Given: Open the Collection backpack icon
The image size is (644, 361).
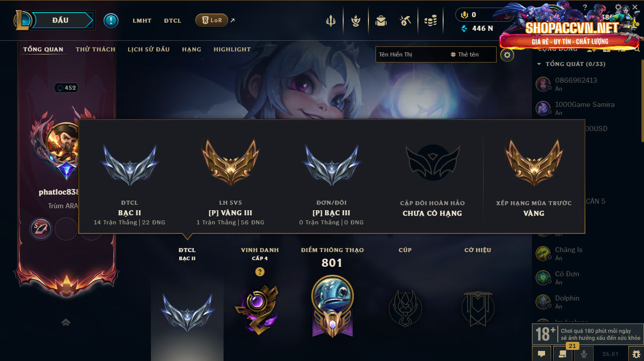Looking at the screenshot, I should pos(381,21).
